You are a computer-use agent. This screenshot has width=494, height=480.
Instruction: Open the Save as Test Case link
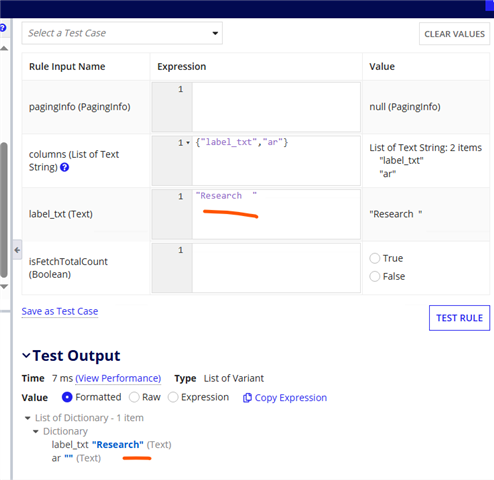click(x=60, y=311)
